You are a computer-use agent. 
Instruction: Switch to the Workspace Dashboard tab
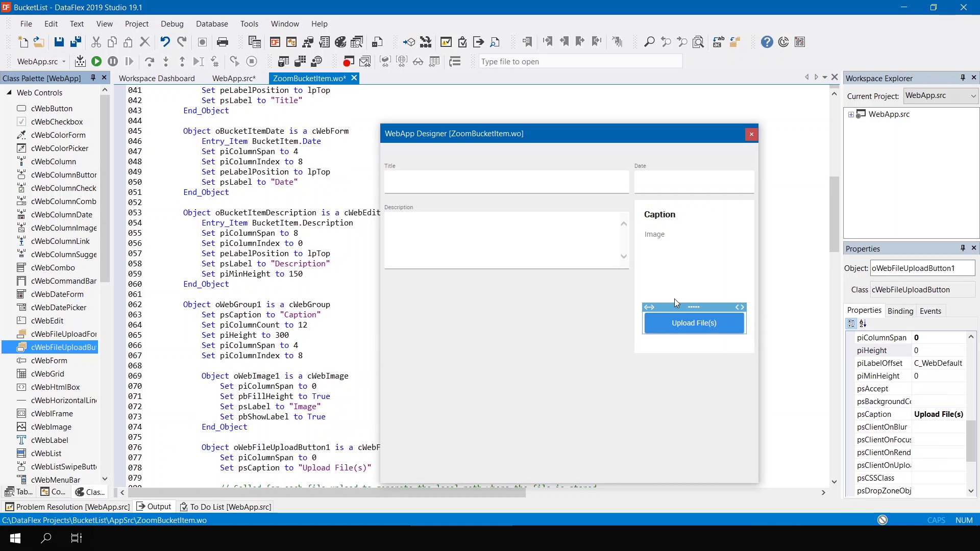tap(157, 78)
